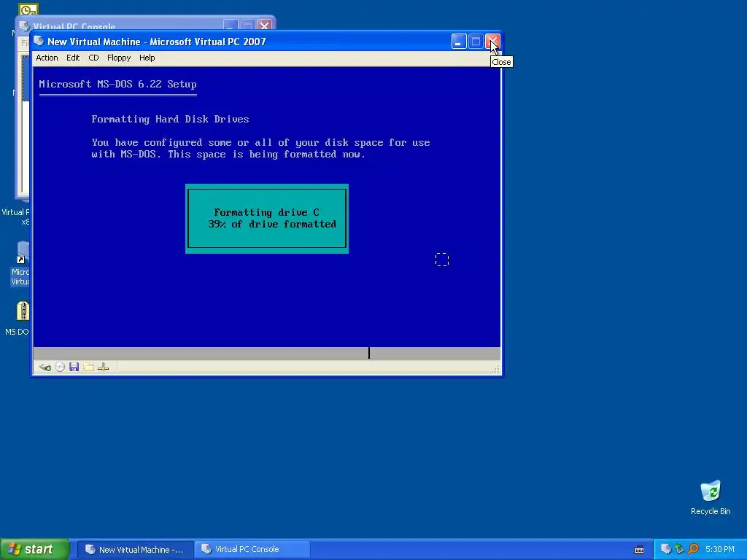Open the Floppy menu
This screenshot has height=560, width=747.
[119, 58]
